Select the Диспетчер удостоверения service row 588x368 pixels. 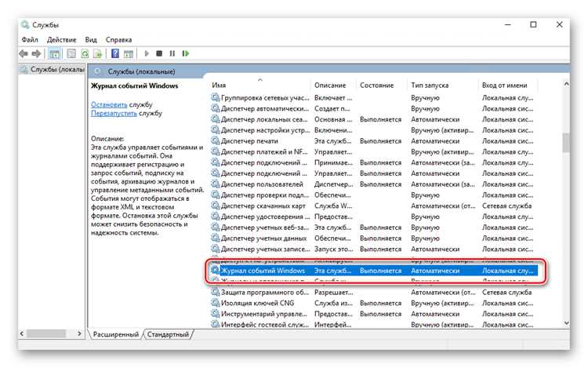pyautogui.click(x=374, y=217)
